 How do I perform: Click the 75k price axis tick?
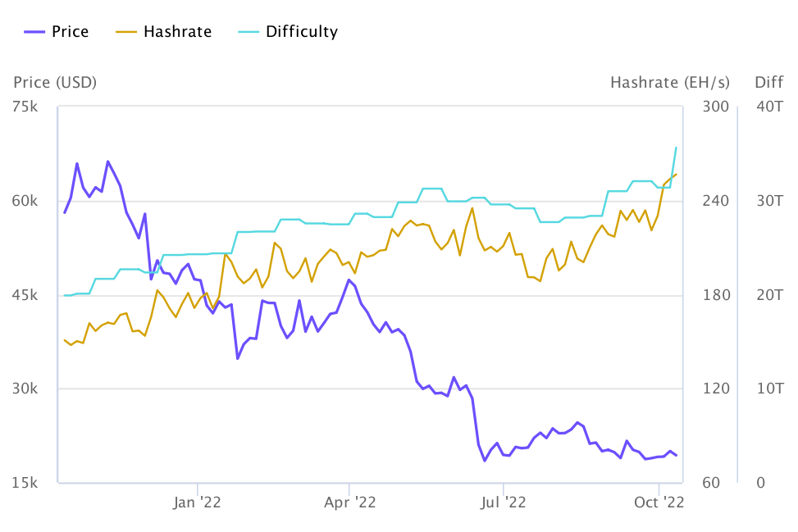(x=25, y=107)
